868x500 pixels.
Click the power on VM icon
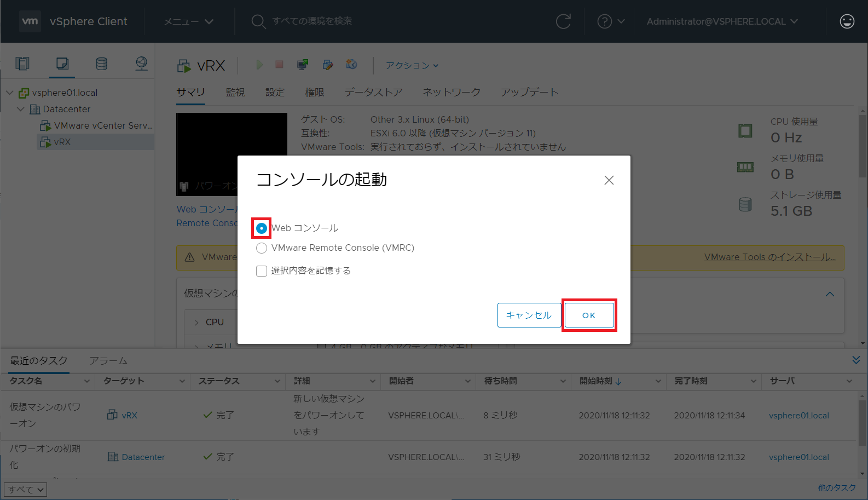click(259, 65)
